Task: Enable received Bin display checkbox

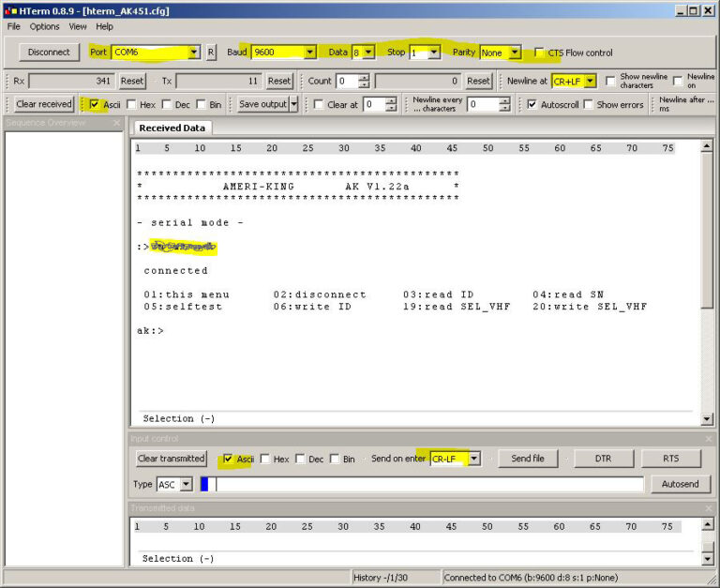Action: click(201, 105)
